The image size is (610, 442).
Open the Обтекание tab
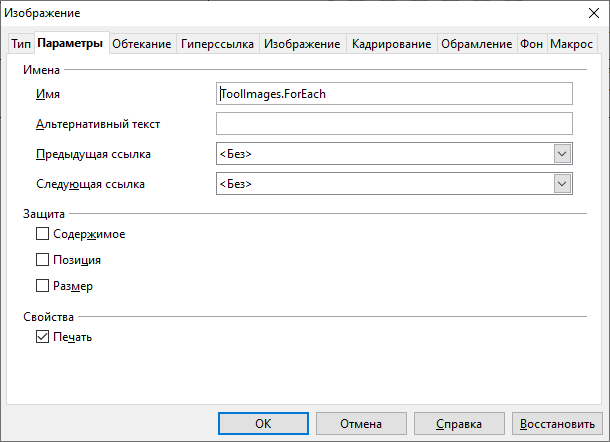(x=141, y=44)
